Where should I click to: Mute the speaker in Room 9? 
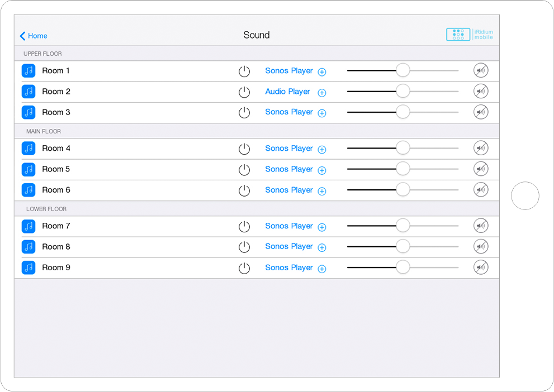[x=481, y=267]
